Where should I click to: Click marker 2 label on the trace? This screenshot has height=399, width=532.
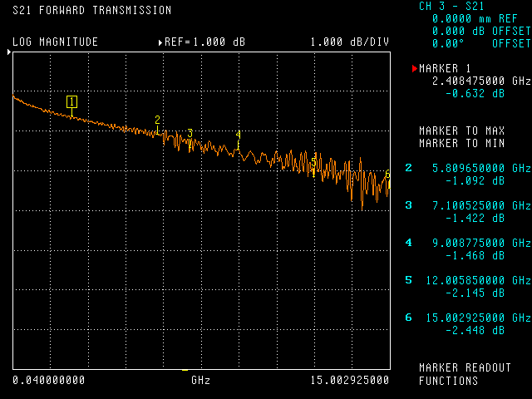(x=157, y=120)
